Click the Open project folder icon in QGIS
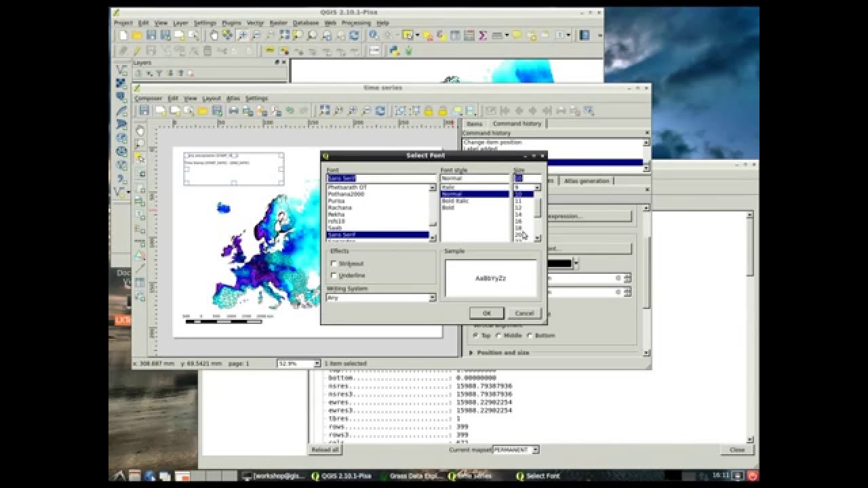This screenshot has height=488, width=868. tap(137, 35)
